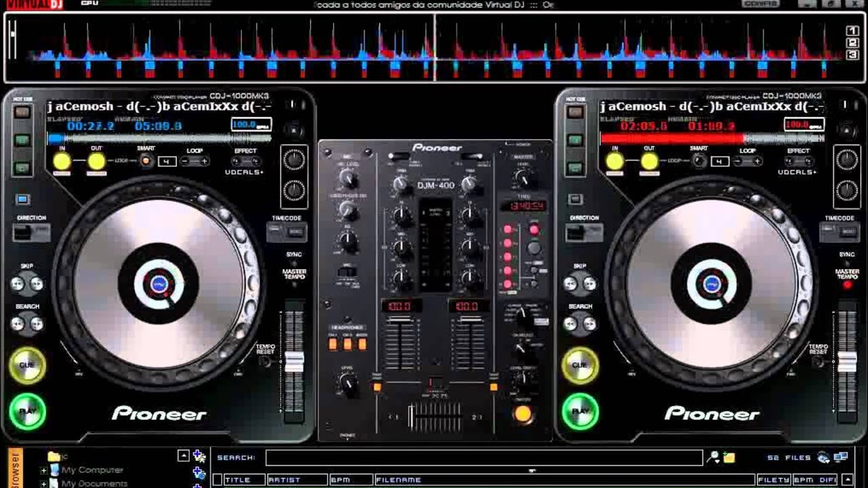Hit the CUE button on left deck
The height and width of the screenshot is (488, 868).
pos(27,365)
